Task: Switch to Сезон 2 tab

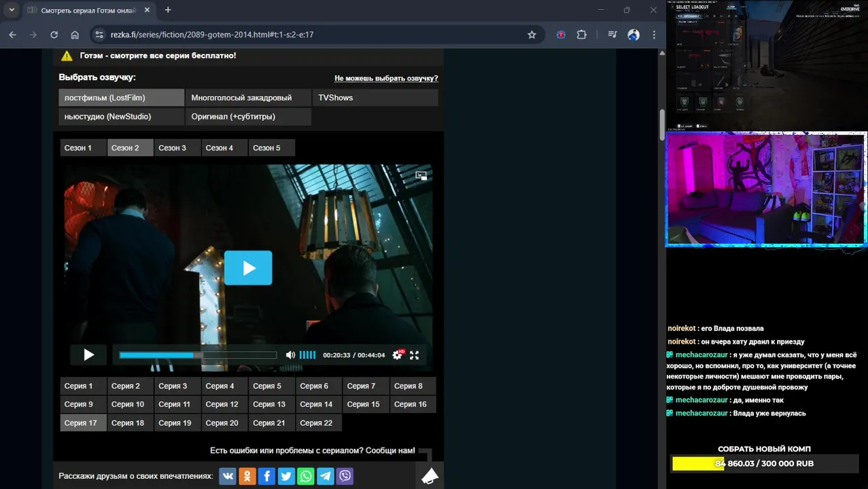Action: 131,148
